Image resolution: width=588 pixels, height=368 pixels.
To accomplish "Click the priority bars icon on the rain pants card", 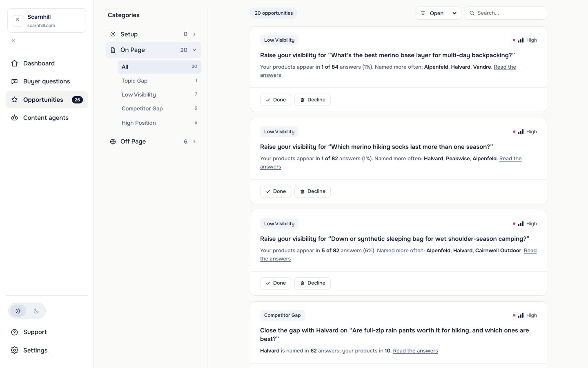I will pos(521,315).
